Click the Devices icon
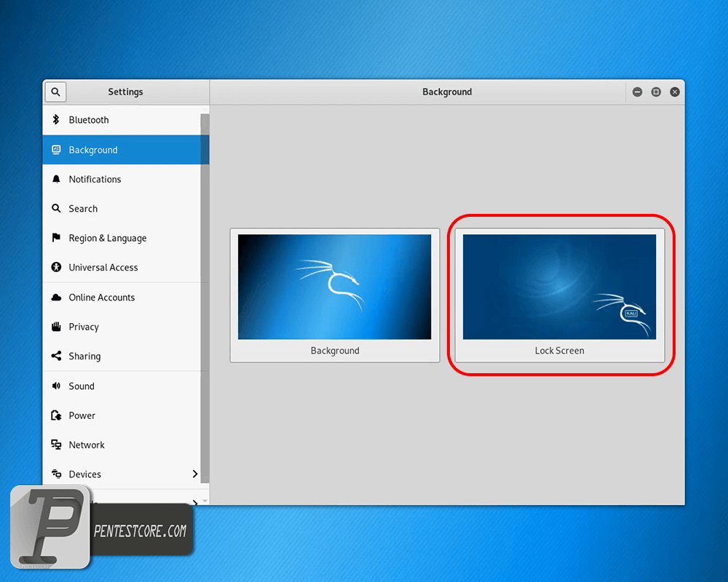The width and height of the screenshot is (728, 582). point(56,474)
